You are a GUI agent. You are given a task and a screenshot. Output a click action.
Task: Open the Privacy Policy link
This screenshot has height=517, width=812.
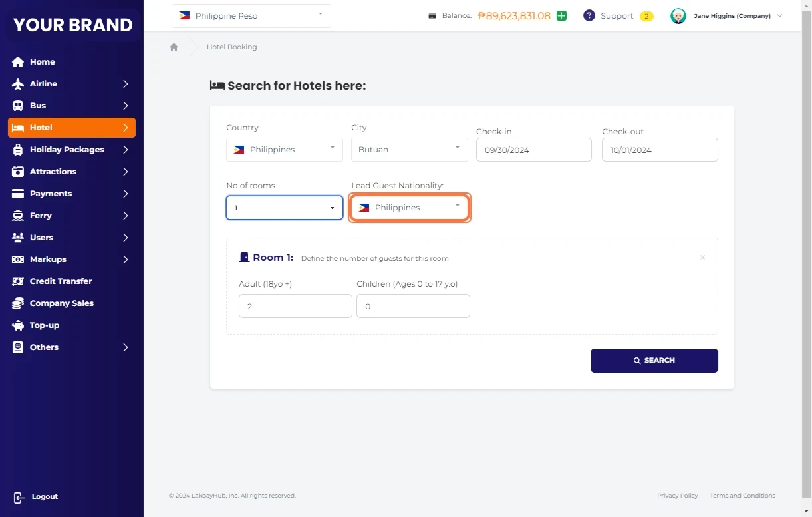click(x=677, y=496)
